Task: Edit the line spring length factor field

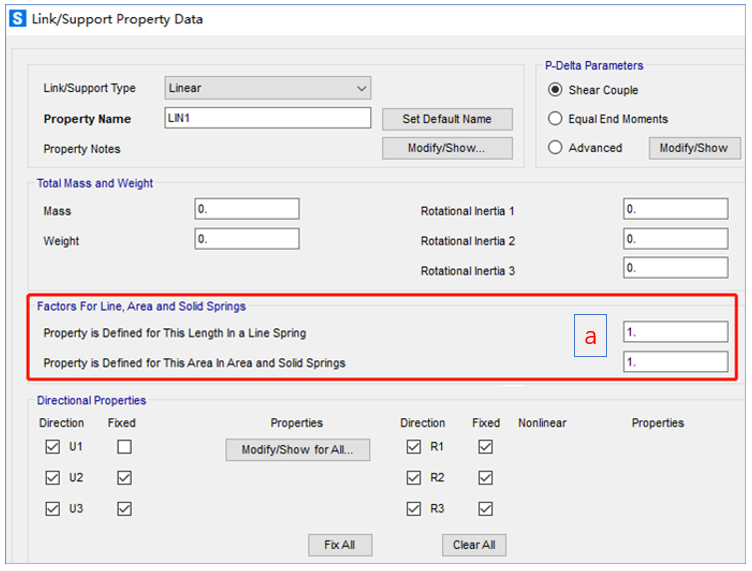Action: (675, 332)
